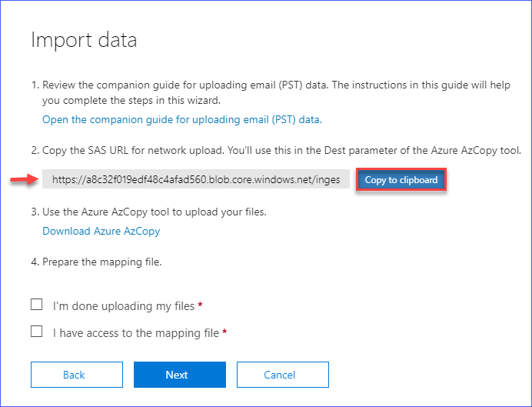Cancel the Import data wizard
The width and height of the screenshot is (532, 407).
point(283,375)
